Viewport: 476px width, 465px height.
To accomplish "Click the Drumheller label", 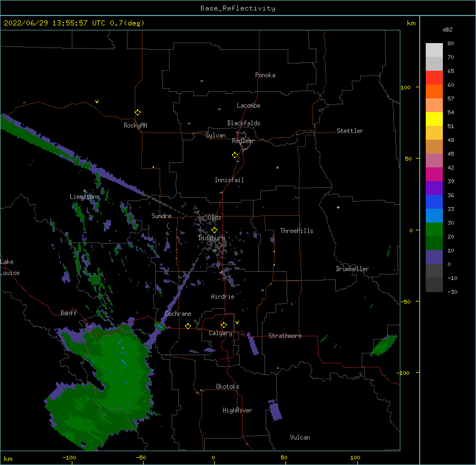I will pyautogui.click(x=352, y=269).
